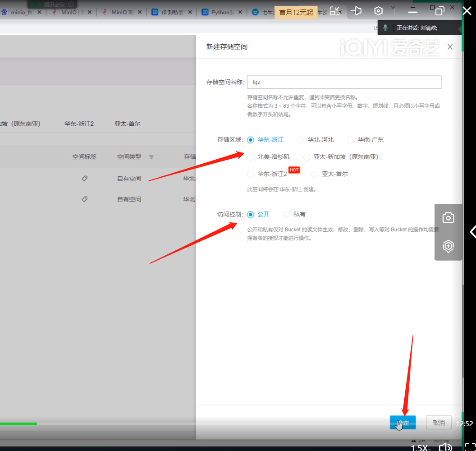Click the 存储空间名称 input containing lqz
The image size is (476, 451).
click(344, 82)
